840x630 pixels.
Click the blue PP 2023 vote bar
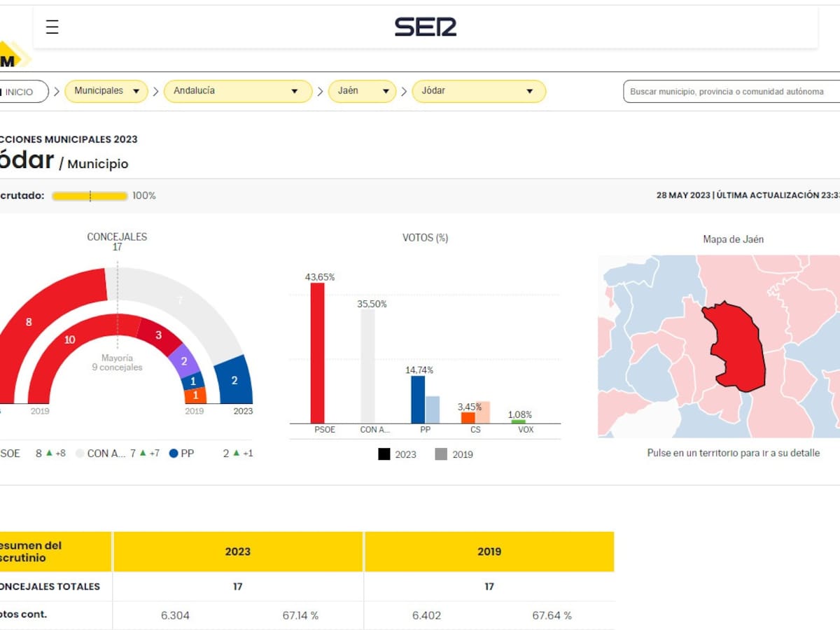tap(417, 399)
